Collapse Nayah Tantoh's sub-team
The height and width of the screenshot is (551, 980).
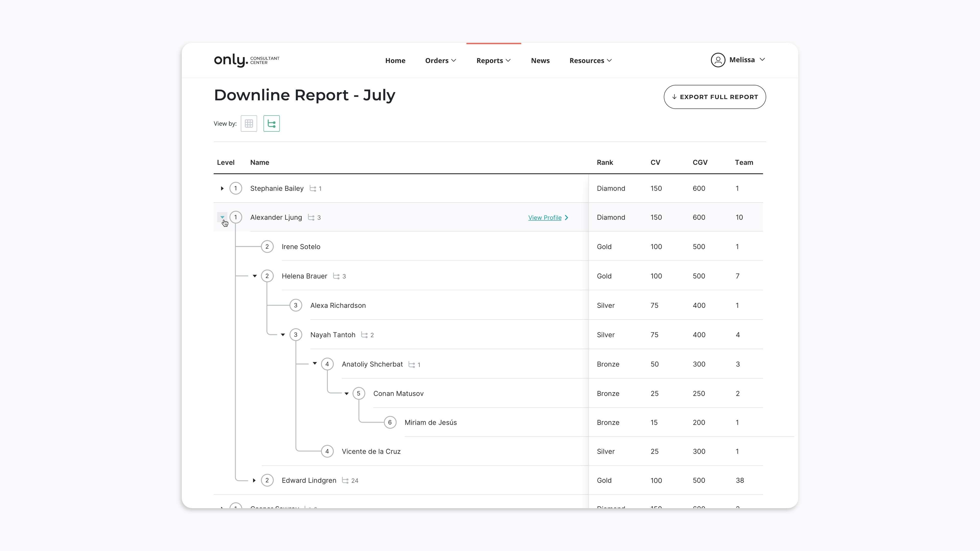283,335
